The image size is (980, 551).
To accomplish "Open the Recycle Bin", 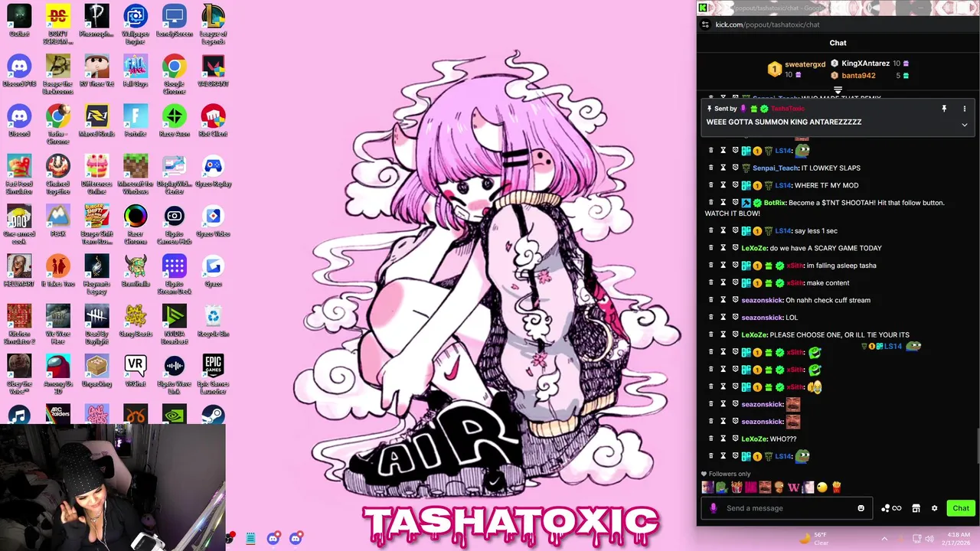I will (x=213, y=321).
